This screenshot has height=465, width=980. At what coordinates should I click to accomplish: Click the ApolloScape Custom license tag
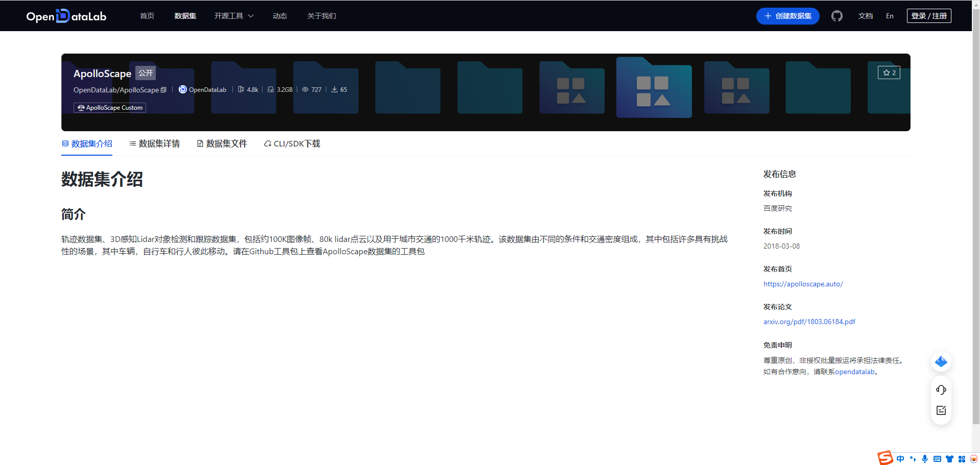(110, 108)
